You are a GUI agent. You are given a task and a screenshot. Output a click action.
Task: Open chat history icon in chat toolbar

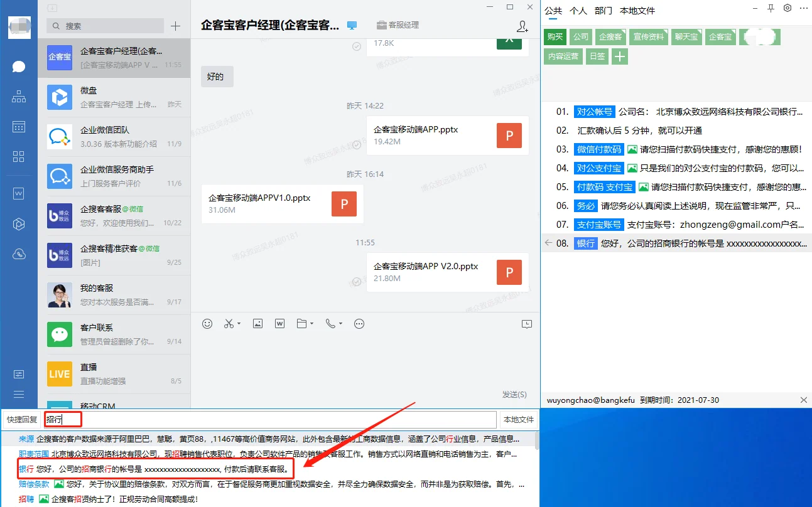527,324
